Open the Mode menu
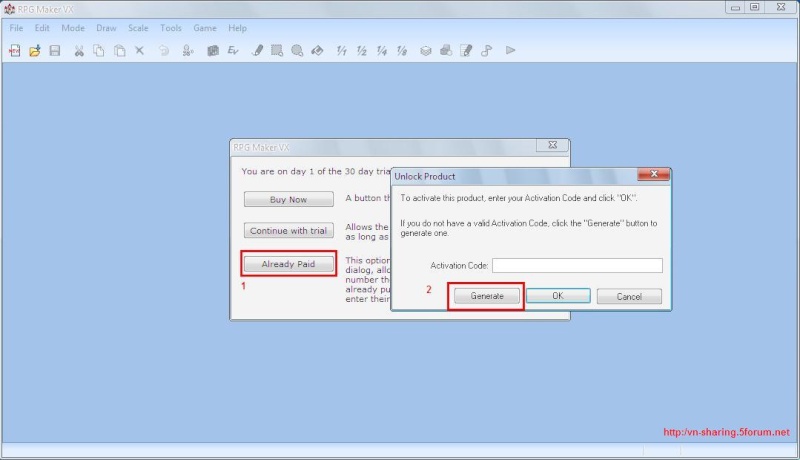Image resolution: width=800 pixels, height=460 pixels. (x=73, y=28)
